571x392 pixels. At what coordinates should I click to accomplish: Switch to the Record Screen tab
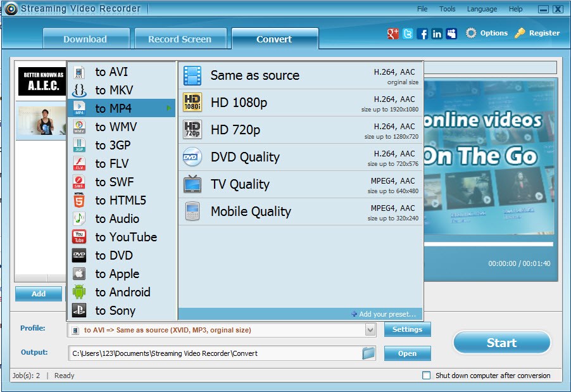[180, 39]
